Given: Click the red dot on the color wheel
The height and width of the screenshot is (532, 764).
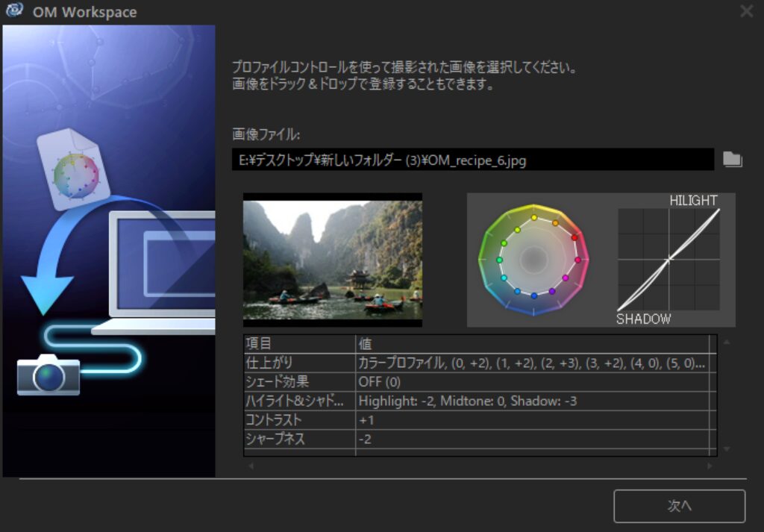Looking at the screenshot, I should tap(574, 237).
